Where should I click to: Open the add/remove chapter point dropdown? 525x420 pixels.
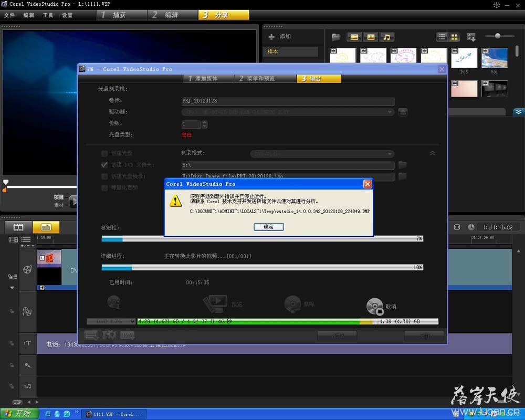coord(27,246)
